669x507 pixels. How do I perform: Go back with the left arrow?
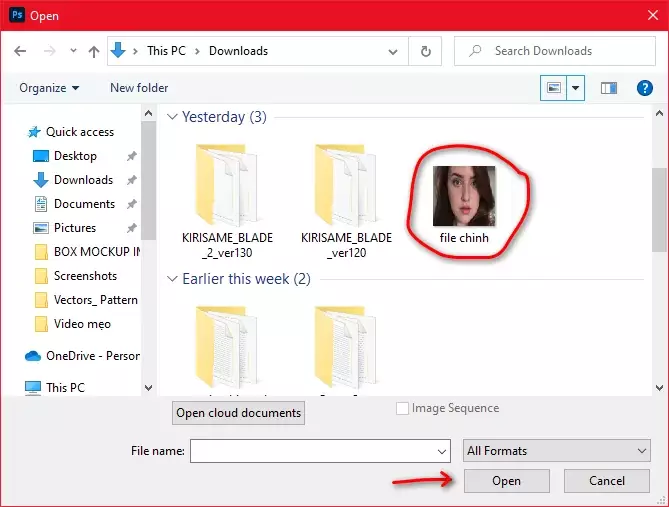20,51
